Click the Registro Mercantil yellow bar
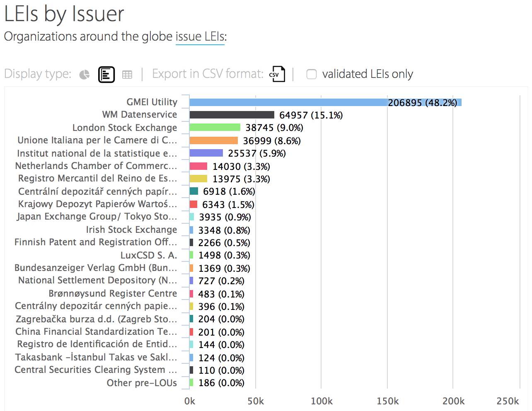The image size is (532, 411). (198, 179)
